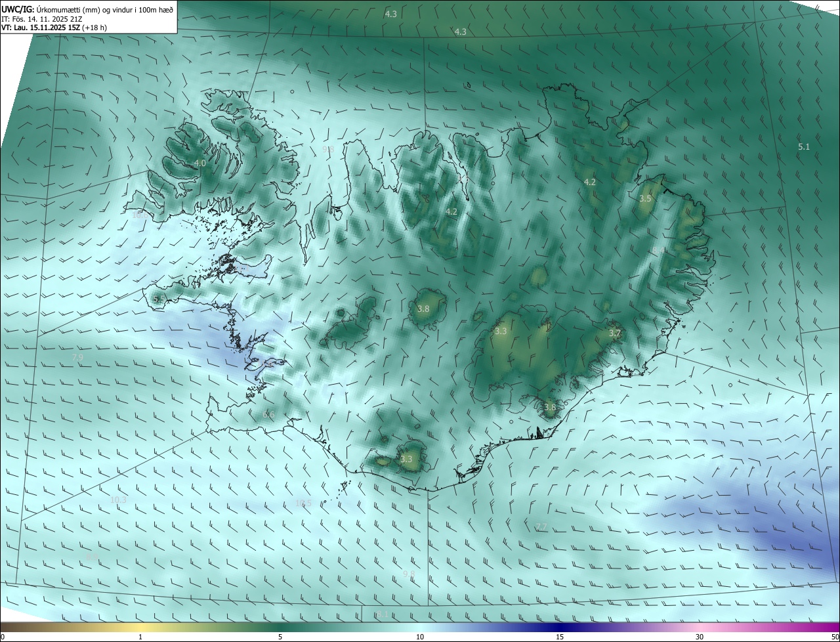Click the color scale tick labeled 30

(x=700, y=637)
